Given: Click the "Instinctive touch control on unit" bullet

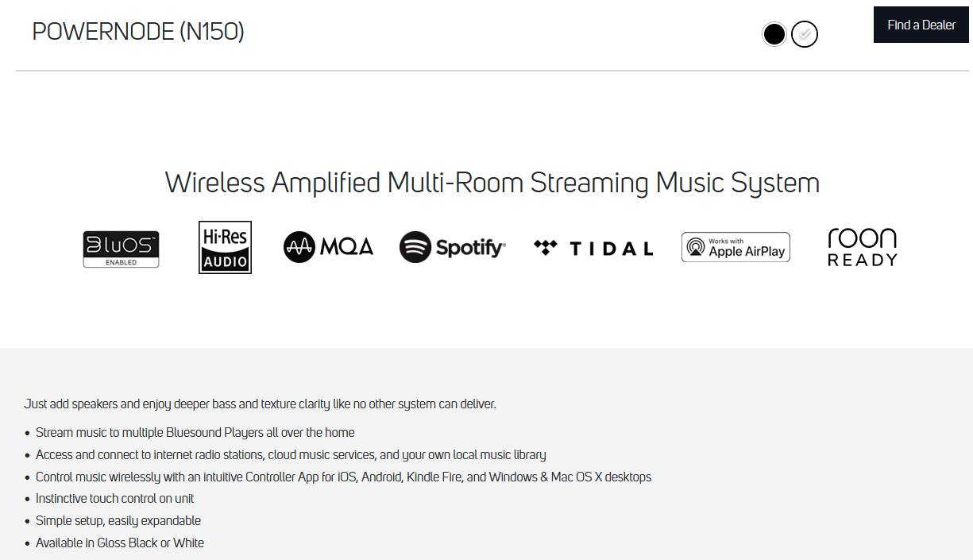Looking at the screenshot, I should pos(115,498).
